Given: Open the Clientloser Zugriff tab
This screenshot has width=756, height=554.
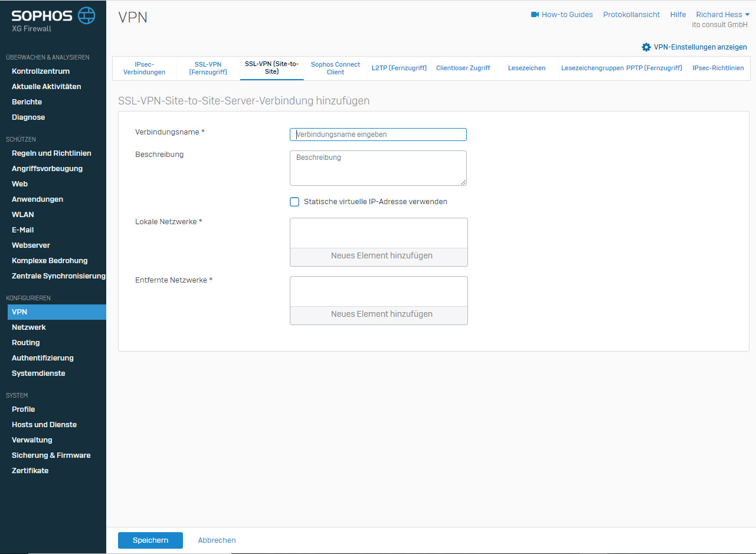Looking at the screenshot, I should click(x=463, y=68).
